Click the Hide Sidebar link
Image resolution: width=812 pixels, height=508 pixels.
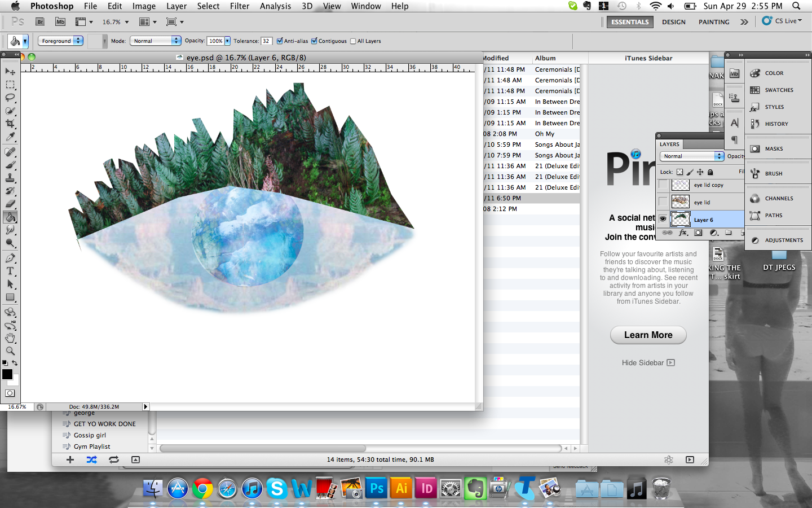[648, 363]
